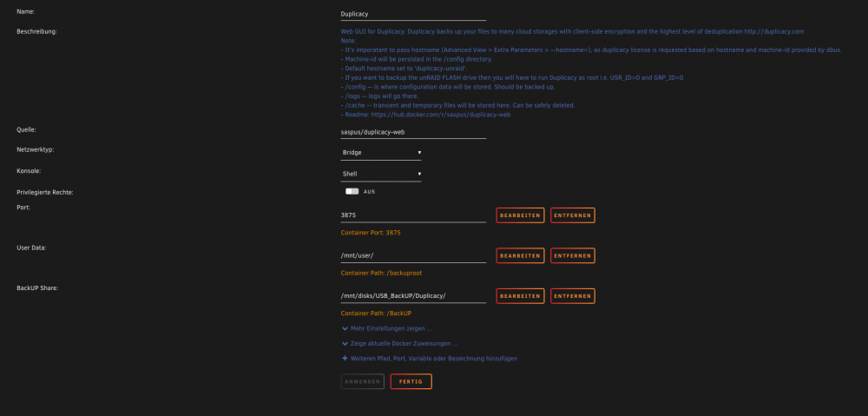Viewport: 868px width, 416px height.
Task: Expand Mehr Einstellungen zeigen
Action: 387,328
